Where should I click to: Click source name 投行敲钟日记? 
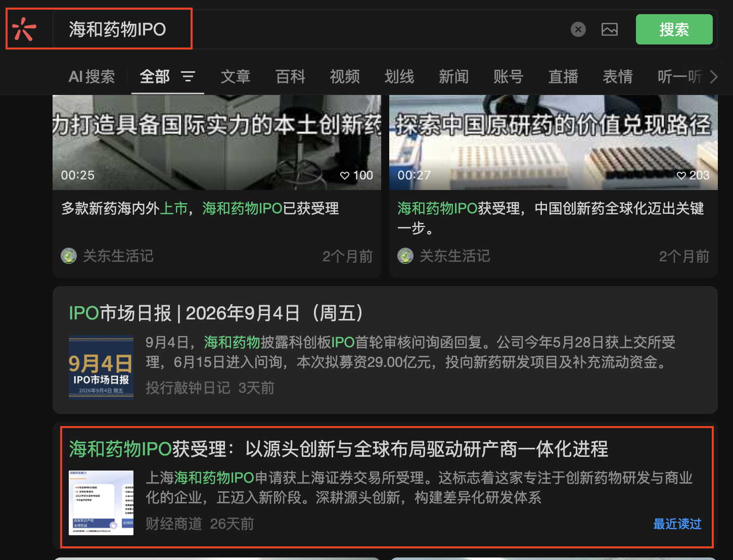(188, 388)
